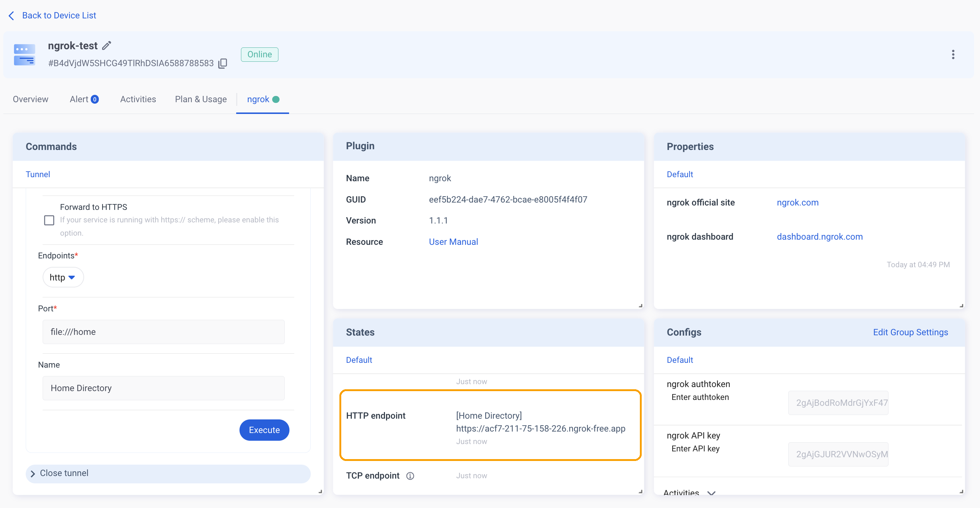Image resolution: width=980 pixels, height=508 pixels.
Task: Click the Properties Default tab
Action: click(x=680, y=174)
